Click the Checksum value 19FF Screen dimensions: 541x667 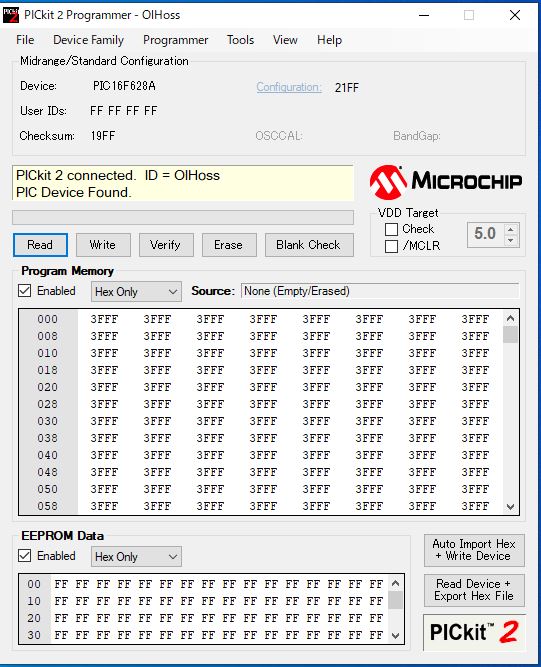[103, 136]
